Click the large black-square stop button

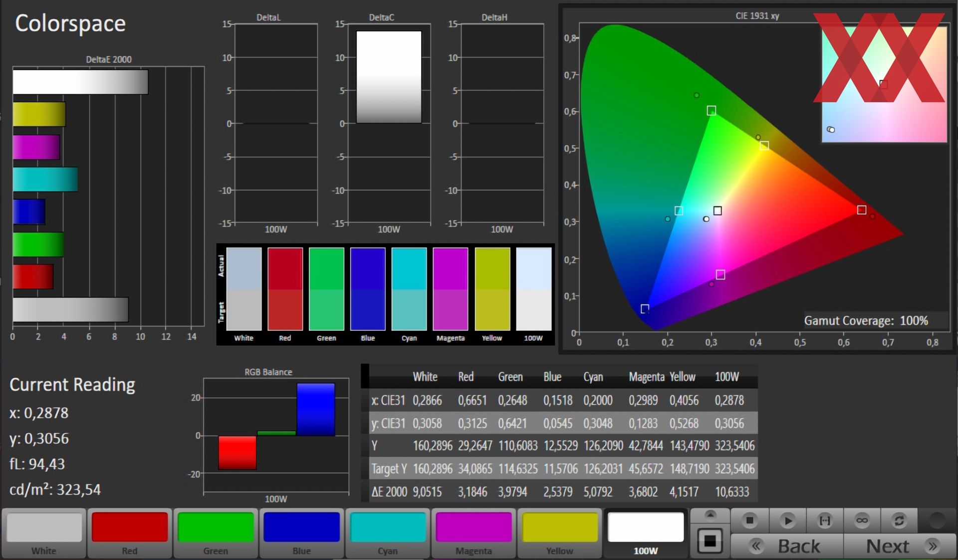coord(710,541)
